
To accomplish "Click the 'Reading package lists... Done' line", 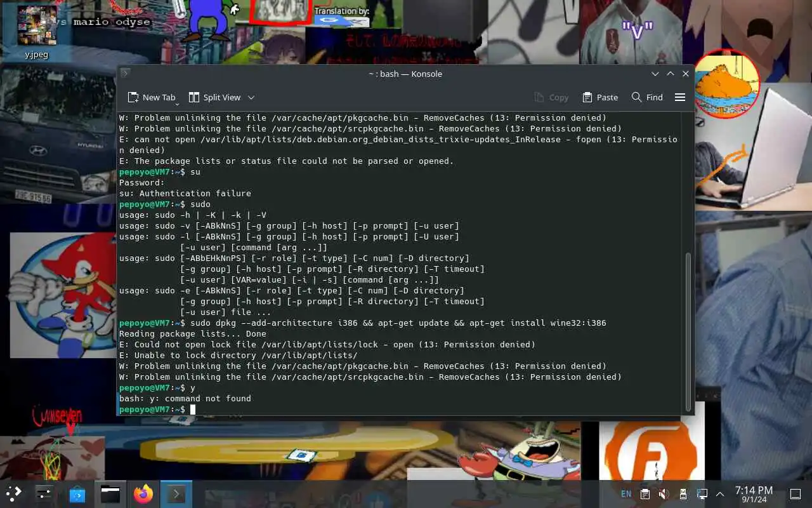I will (x=193, y=334).
